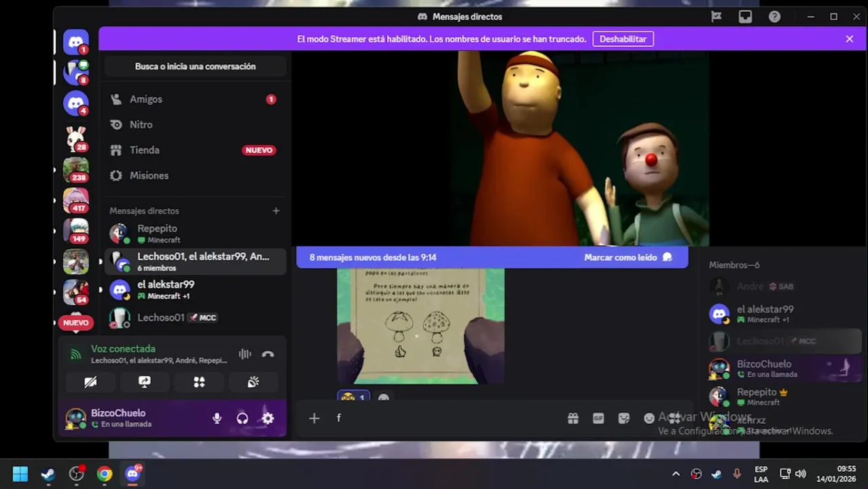Open the Discord server icon with 4 badge
This screenshot has width=868, height=489.
click(75, 104)
